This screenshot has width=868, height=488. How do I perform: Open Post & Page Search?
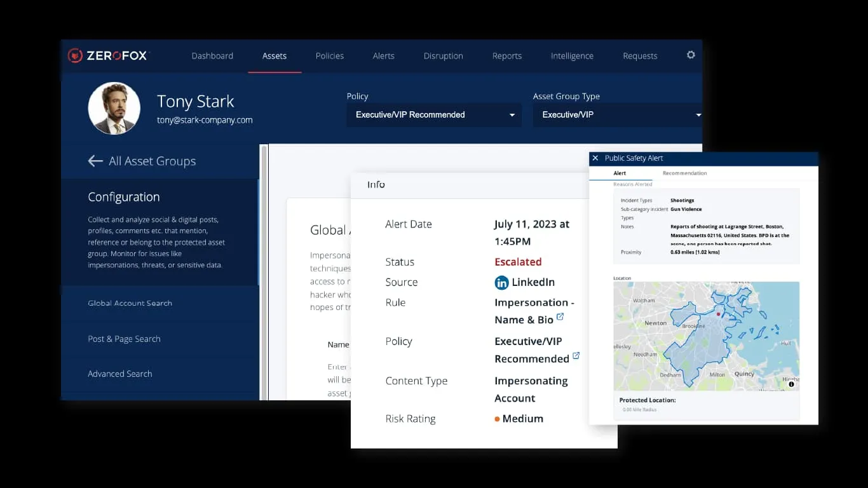[124, 339]
